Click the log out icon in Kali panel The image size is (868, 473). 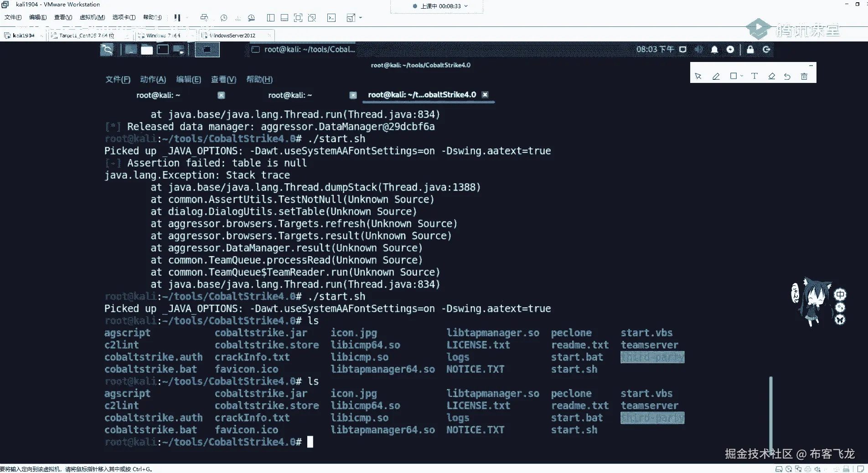(766, 49)
